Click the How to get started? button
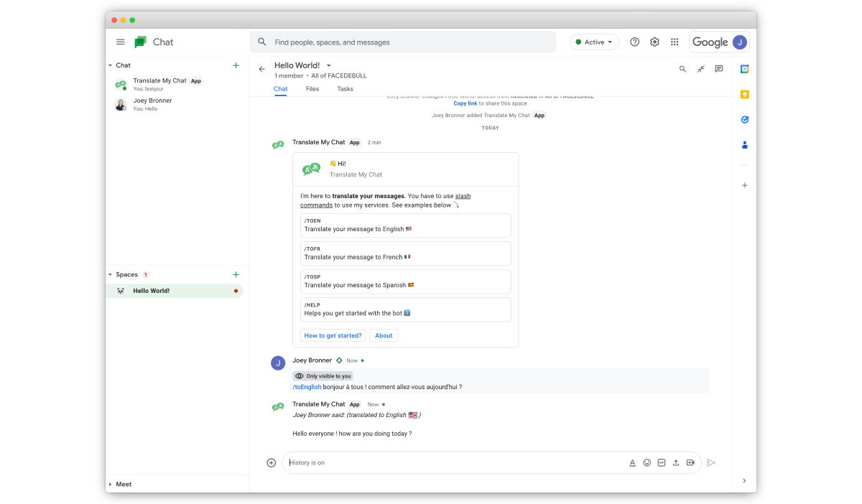 (333, 335)
